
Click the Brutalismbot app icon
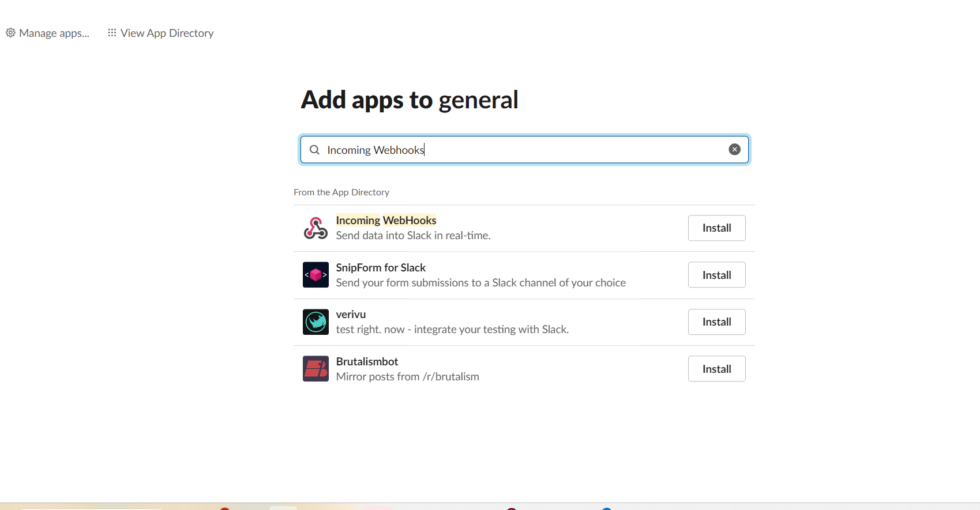tap(316, 369)
